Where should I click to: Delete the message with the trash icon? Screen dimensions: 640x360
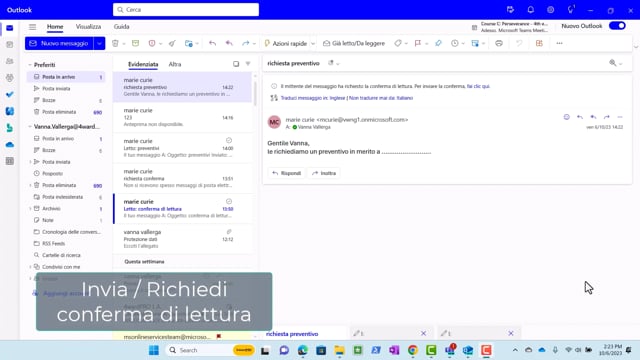(115, 43)
